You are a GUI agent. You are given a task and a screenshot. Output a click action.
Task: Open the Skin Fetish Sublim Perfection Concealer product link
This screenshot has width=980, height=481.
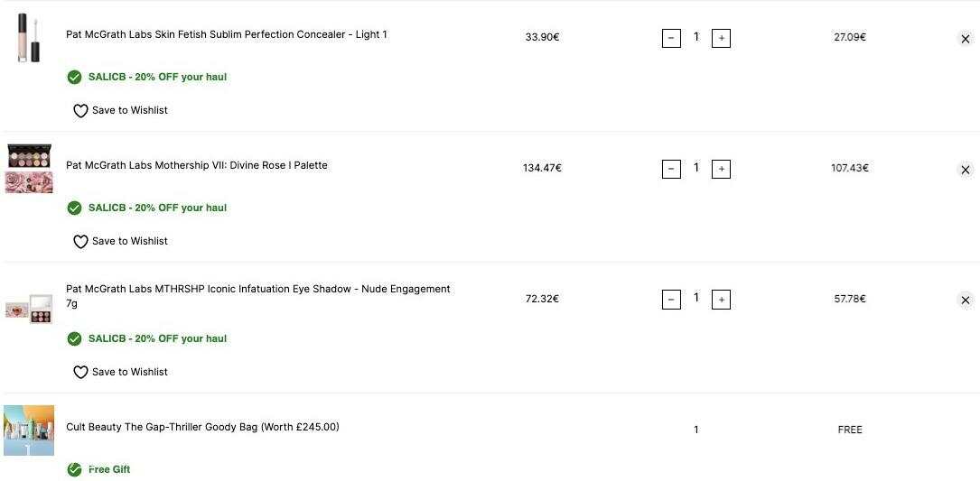[226, 34]
